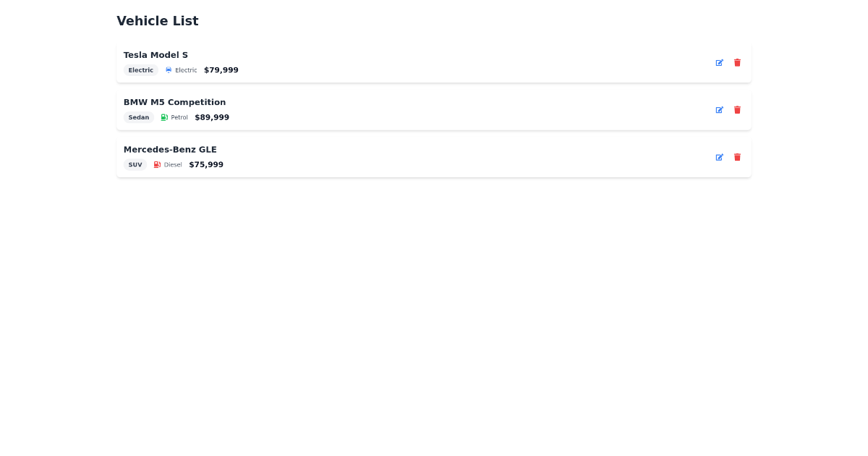This screenshot has width=868, height=456.
Task: Click the trash icon on BMW M5 Competition row
Action: coord(736,109)
